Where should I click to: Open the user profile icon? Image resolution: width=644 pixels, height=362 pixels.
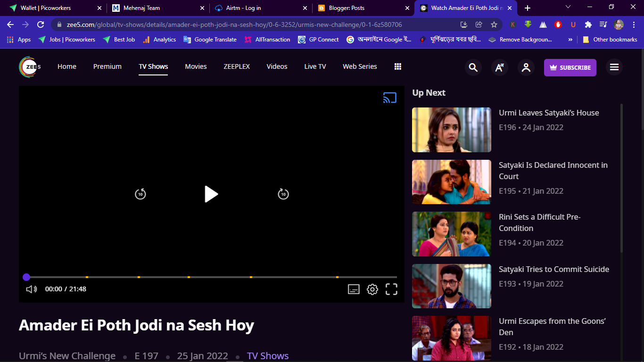(526, 67)
